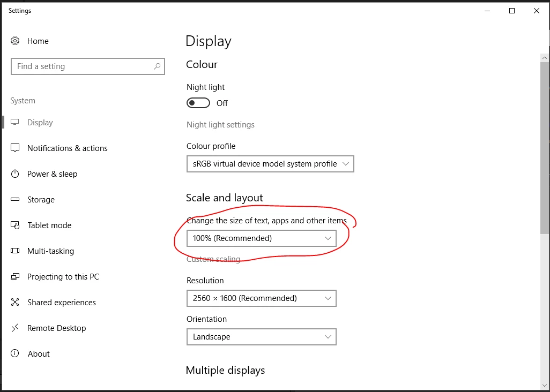The image size is (550, 392).
Task: Open the About settings page
Action: point(39,354)
